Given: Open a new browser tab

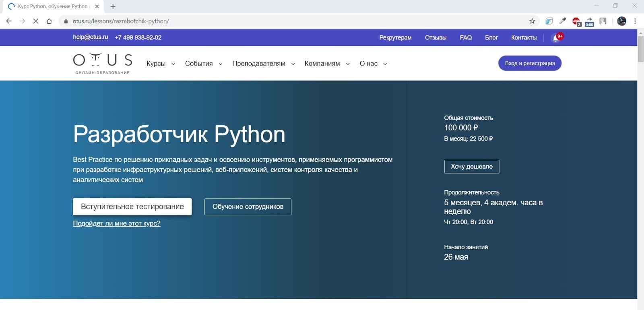Looking at the screenshot, I should point(113,6).
